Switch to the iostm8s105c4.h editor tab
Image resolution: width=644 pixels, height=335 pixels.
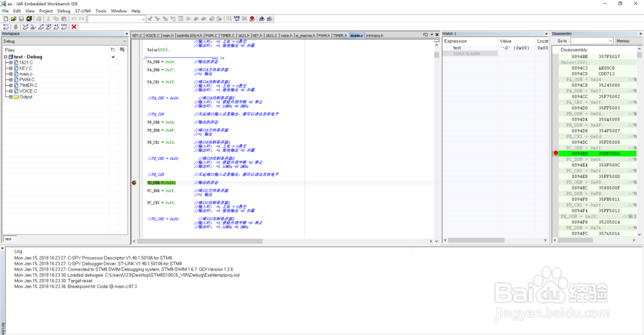tap(189, 35)
